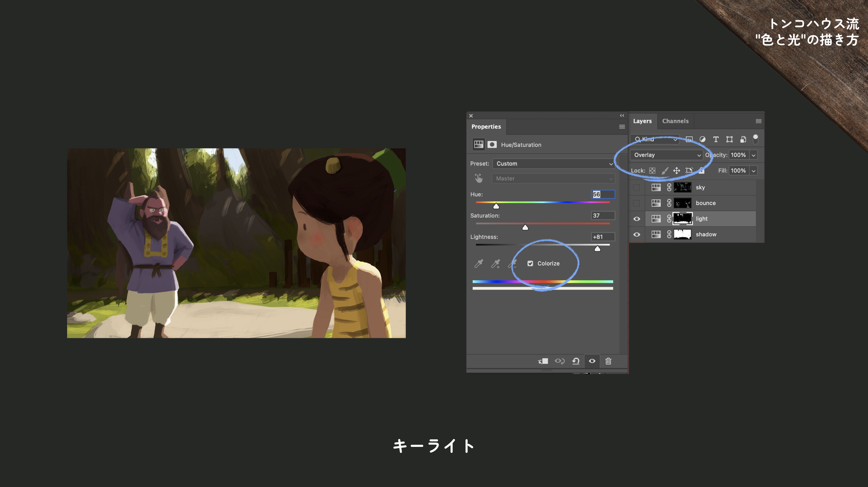Select the shadow layer mask thumbnail

click(x=682, y=234)
